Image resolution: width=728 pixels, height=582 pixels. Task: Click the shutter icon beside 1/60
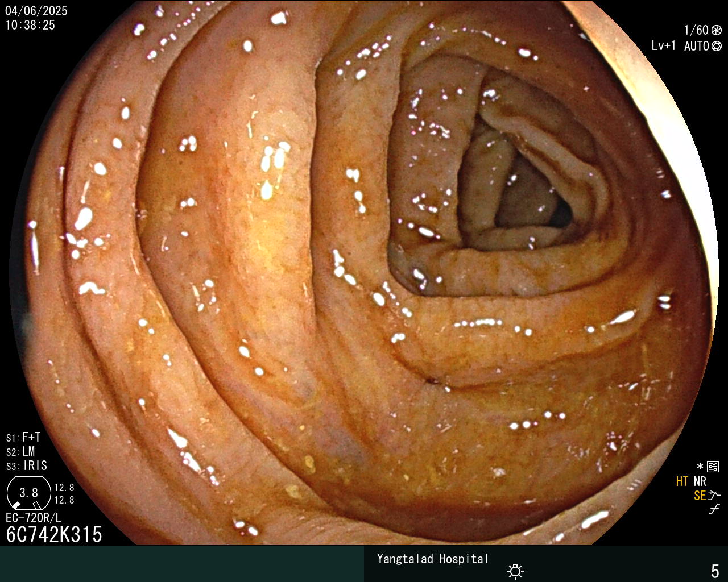(x=717, y=30)
